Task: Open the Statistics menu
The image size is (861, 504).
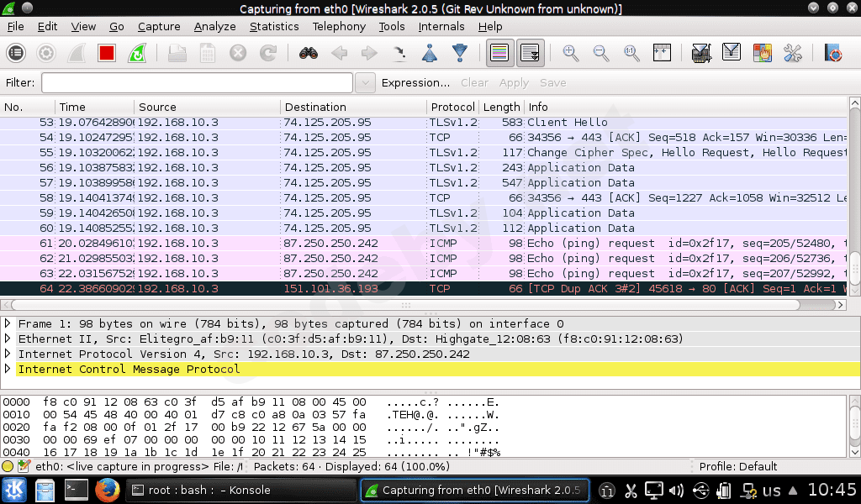Action: click(274, 26)
